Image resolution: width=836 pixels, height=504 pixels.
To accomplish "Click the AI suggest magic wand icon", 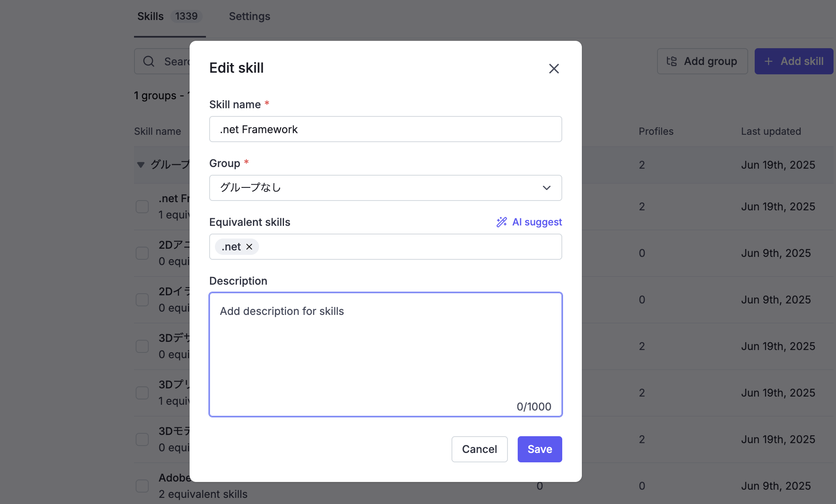I will click(502, 222).
